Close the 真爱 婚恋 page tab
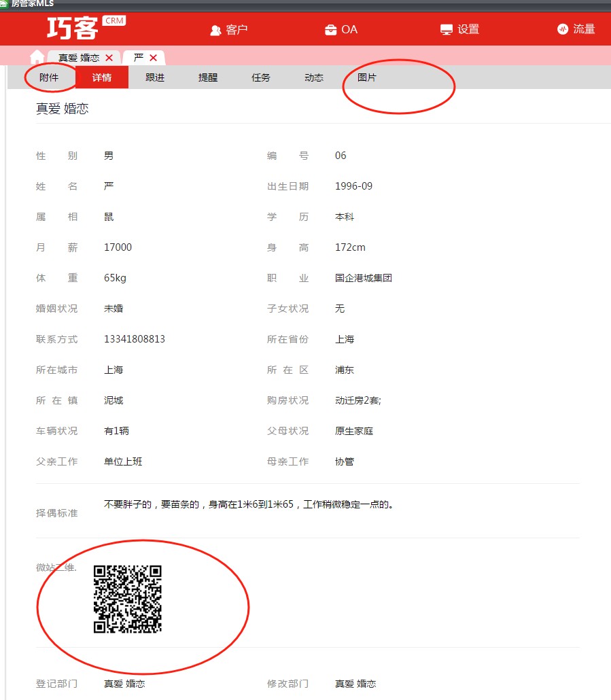This screenshot has height=700, width=611. (109, 58)
